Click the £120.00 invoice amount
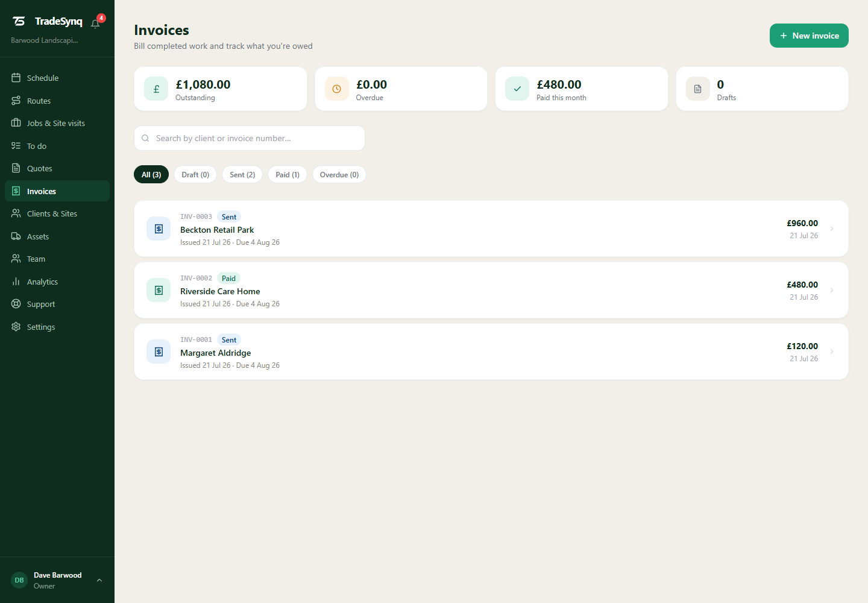The height and width of the screenshot is (603, 868). point(802,346)
